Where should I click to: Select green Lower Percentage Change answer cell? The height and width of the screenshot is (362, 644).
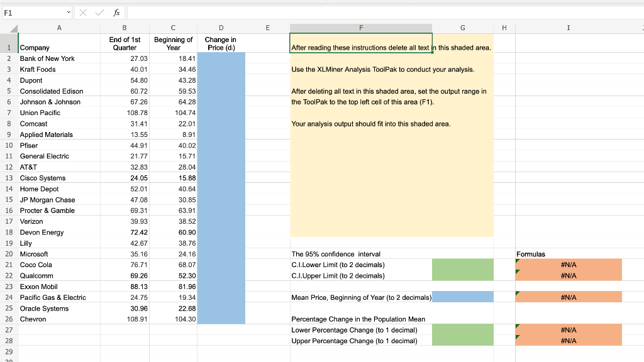462,330
